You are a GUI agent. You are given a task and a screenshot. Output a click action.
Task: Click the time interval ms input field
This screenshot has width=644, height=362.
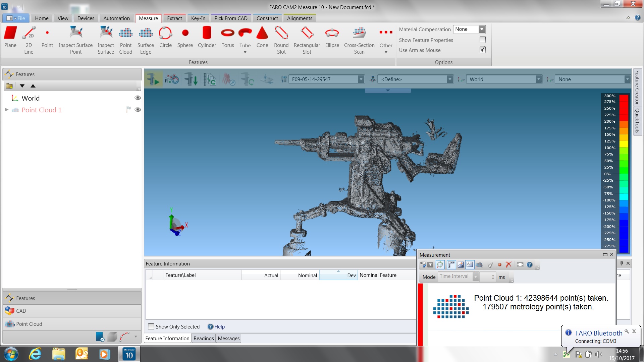pos(488,277)
